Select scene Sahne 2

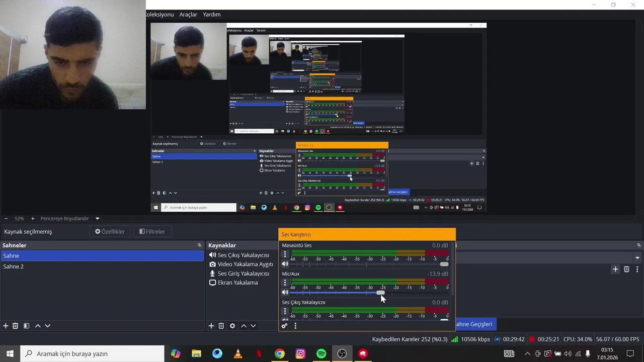click(x=102, y=266)
